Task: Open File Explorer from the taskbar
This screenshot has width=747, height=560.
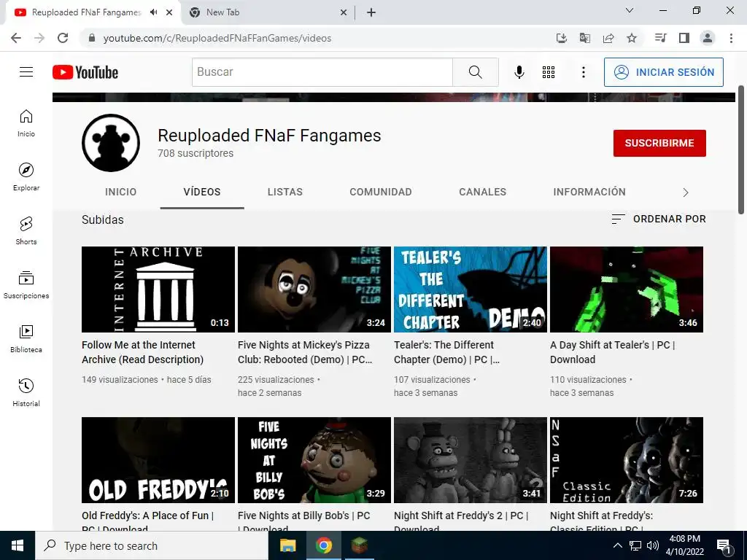Action: click(287, 545)
